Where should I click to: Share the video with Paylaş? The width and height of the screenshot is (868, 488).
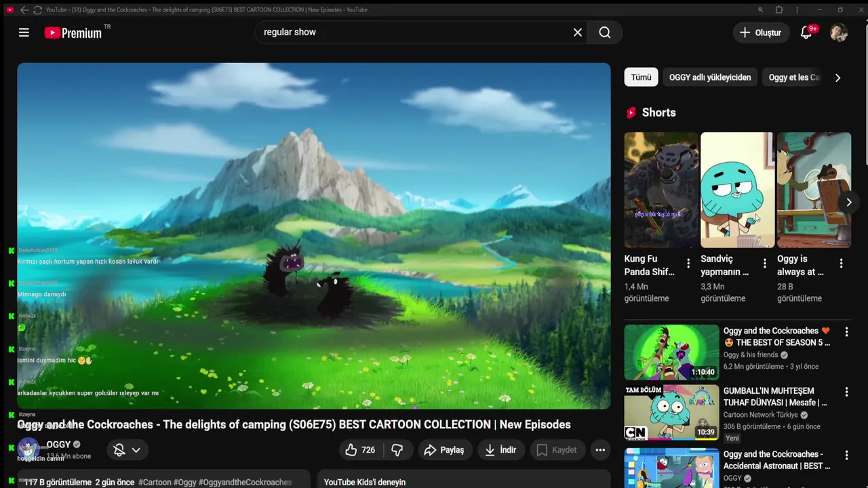[444, 450]
